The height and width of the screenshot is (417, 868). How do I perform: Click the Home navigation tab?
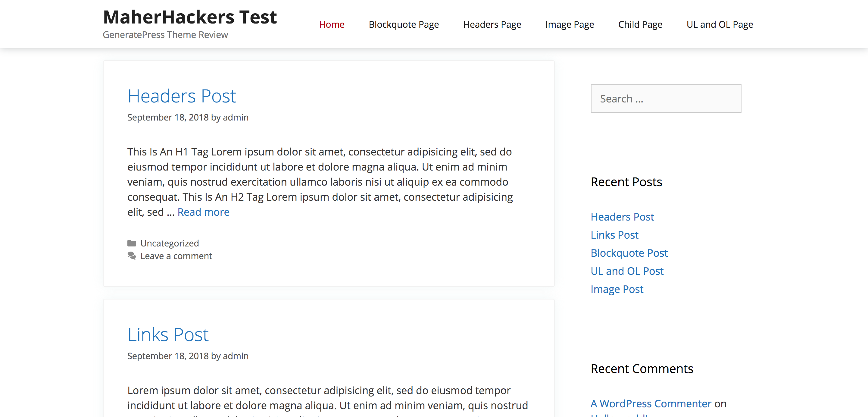[332, 24]
